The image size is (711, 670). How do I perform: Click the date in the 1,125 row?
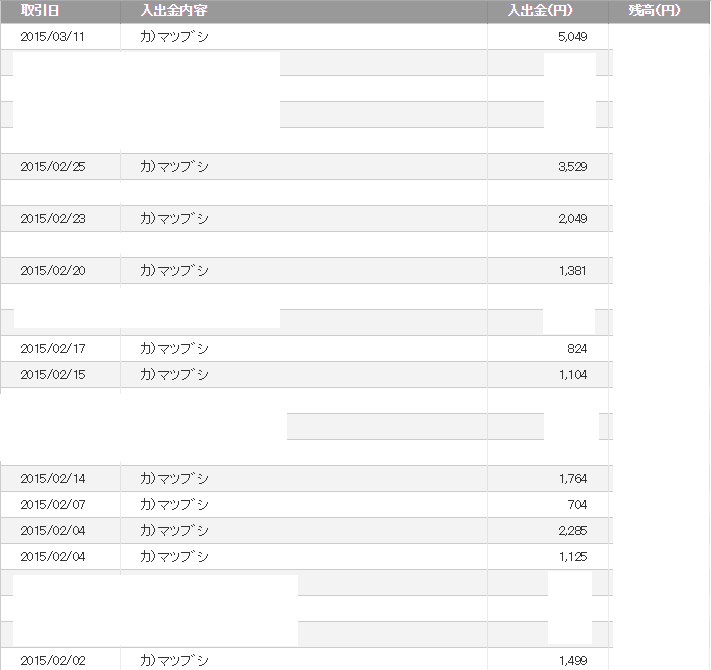pyautogui.click(x=53, y=557)
